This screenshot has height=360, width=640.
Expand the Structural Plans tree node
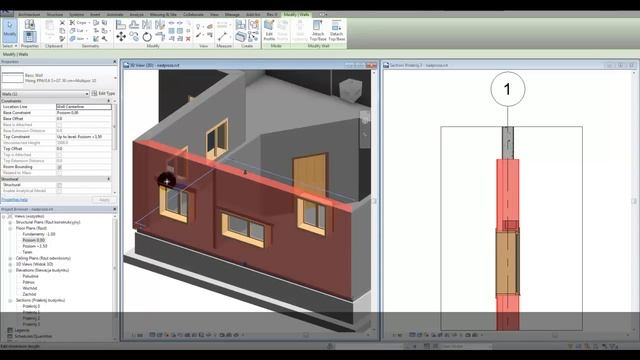point(10,222)
